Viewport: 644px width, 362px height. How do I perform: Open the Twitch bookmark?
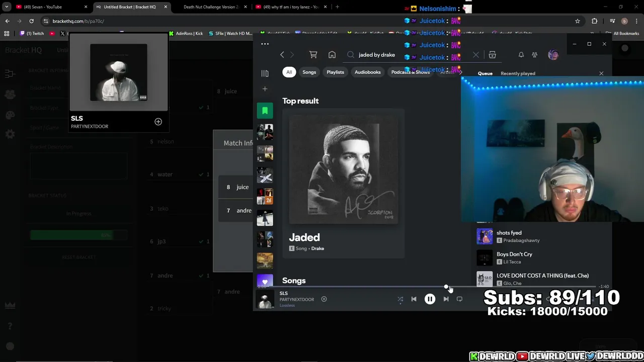pyautogui.click(x=32, y=34)
